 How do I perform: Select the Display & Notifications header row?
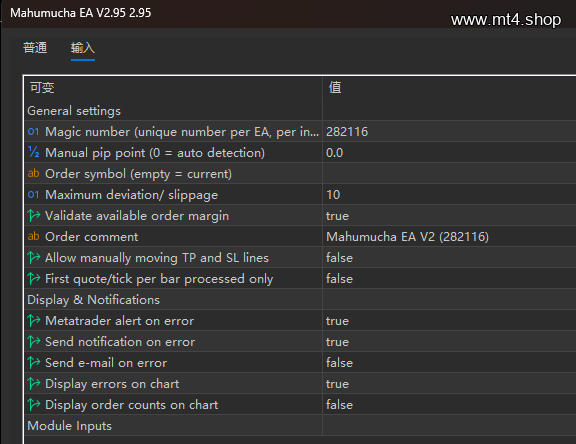300,300
